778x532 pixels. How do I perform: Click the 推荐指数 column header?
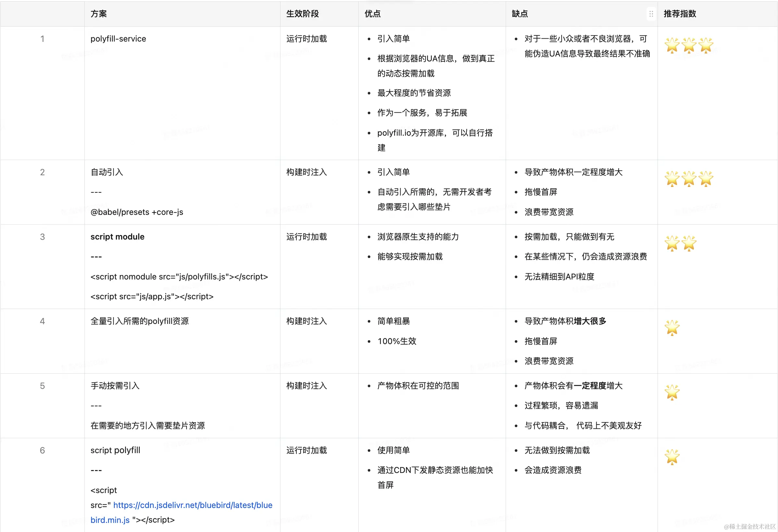[x=680, y=14]
